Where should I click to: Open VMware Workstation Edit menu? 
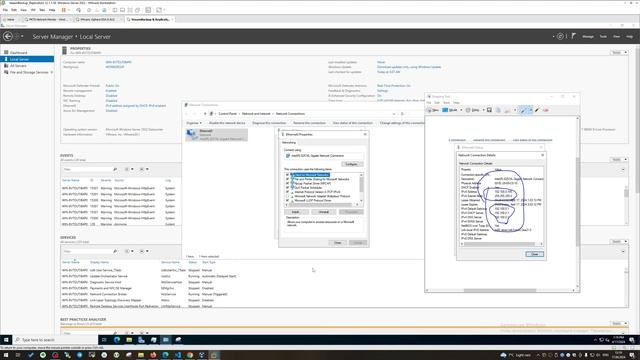click(14, 10)
